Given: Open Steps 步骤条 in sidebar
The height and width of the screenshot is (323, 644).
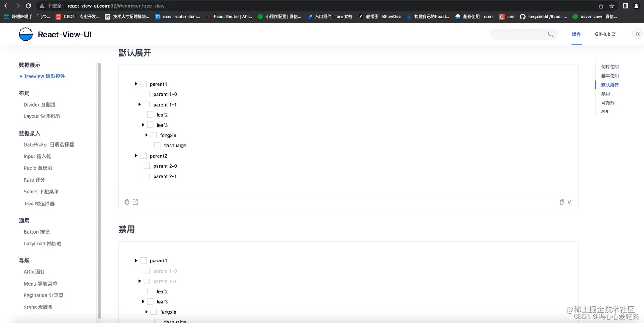Looking at the screenshot, I should click(38, 307).
